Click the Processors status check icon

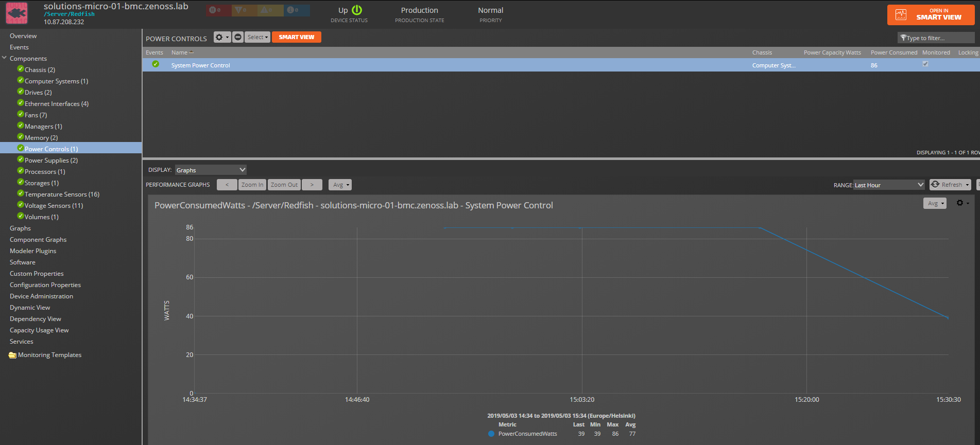click(21, 171)
